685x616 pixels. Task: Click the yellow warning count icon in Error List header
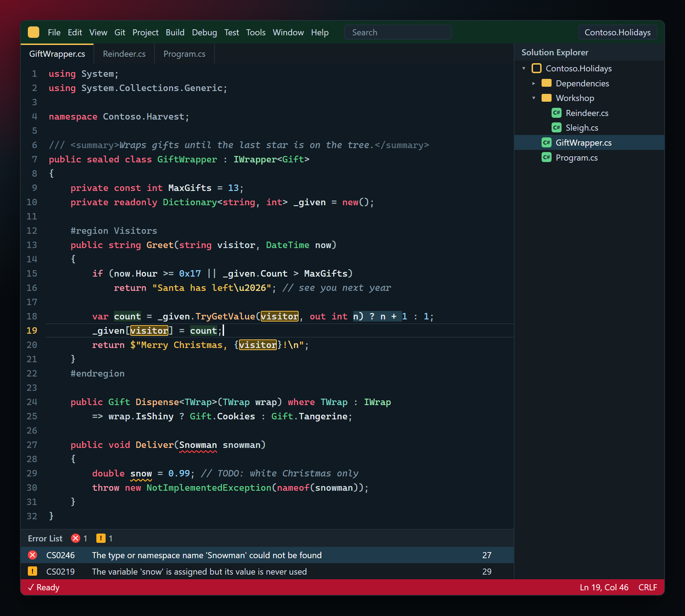click(101, 538)
